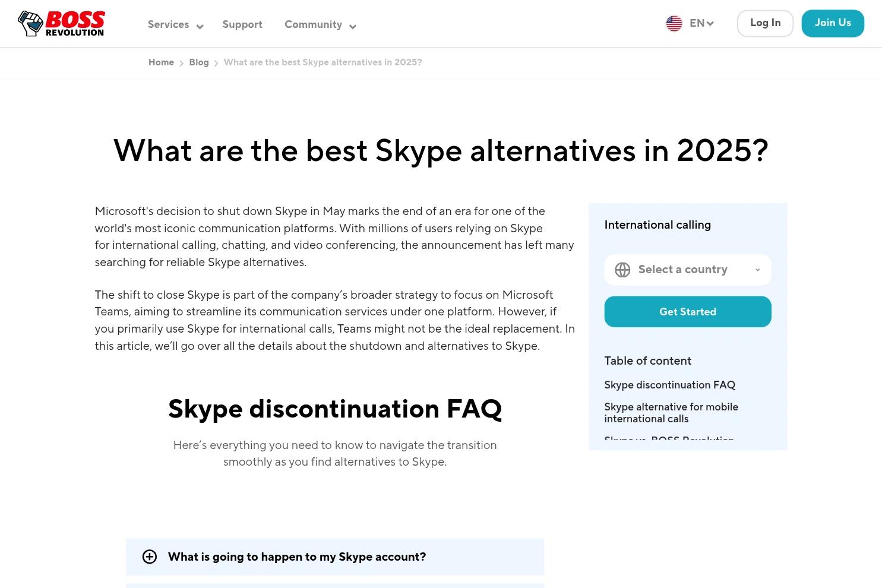The image size is (882, 588).
Task: Open the Support menu item
Action: click(242, 24)
